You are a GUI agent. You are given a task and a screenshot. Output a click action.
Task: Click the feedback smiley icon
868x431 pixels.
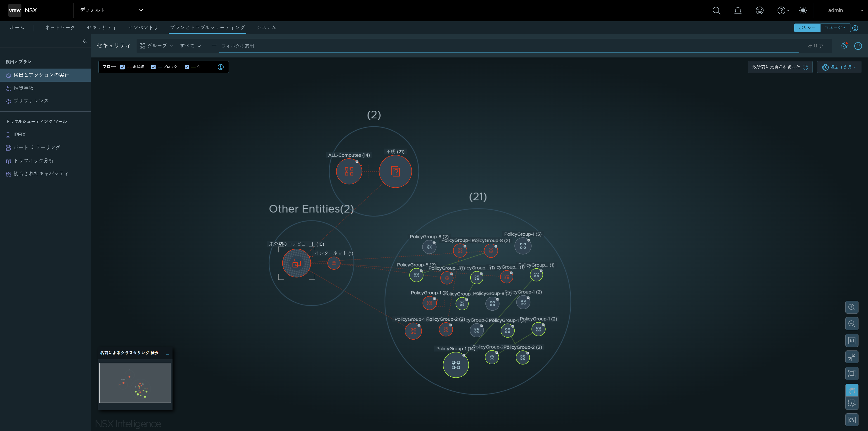tap(759, 10)
